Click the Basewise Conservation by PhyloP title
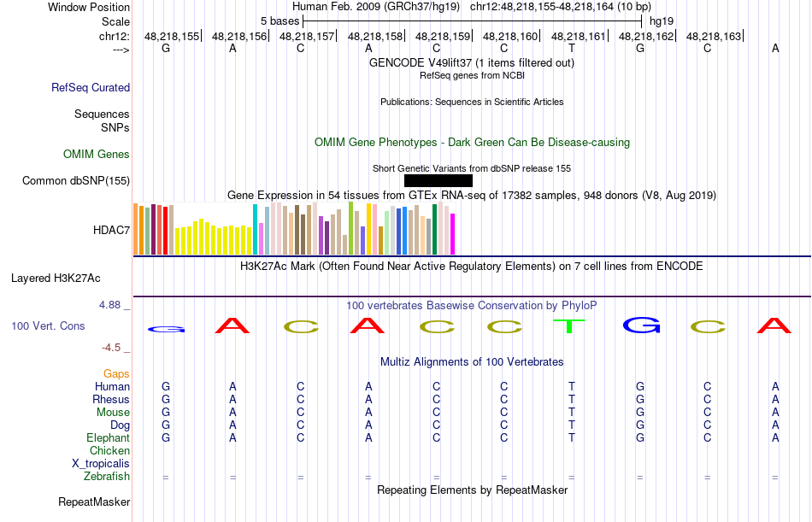 click(x=472, y=306)
